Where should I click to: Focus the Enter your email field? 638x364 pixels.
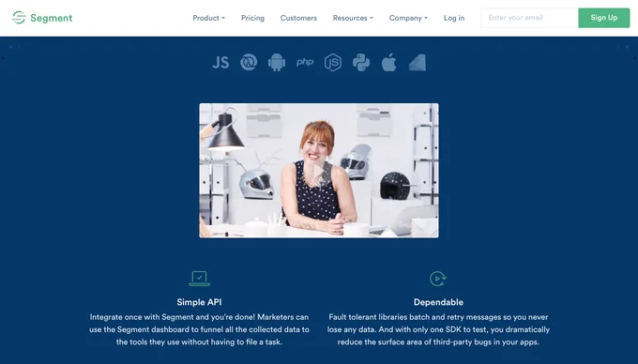point(529,18)
